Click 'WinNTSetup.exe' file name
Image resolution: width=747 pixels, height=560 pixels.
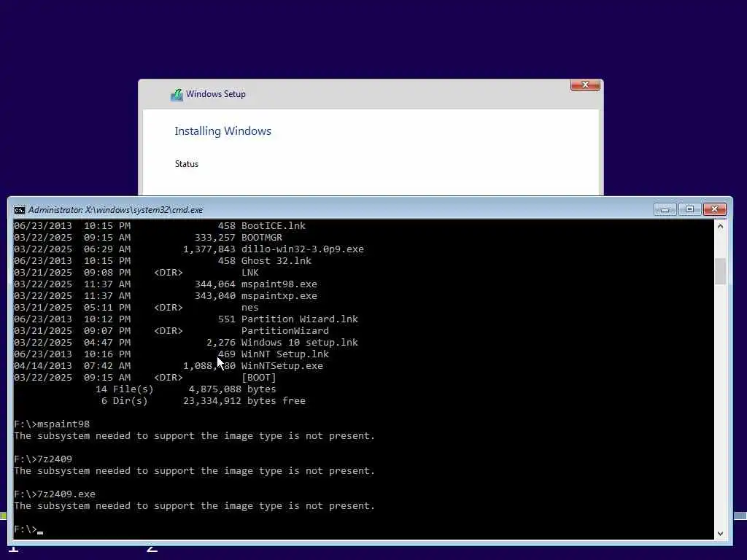tap(282, 366)
